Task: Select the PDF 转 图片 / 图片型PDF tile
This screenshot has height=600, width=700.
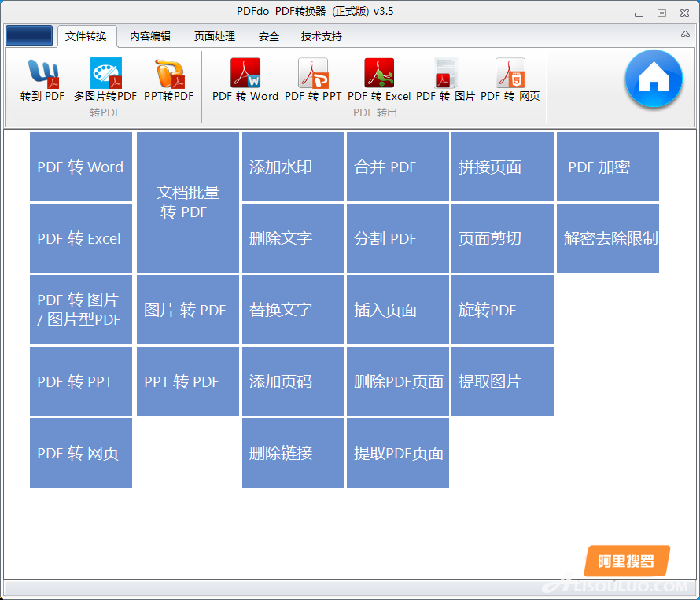Action: [x=81, y=310]
